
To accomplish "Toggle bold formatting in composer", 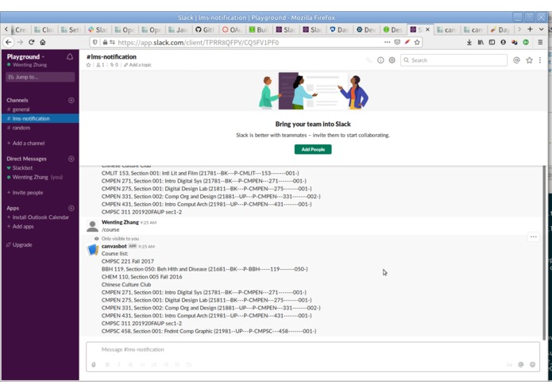I will click(107, 364).
